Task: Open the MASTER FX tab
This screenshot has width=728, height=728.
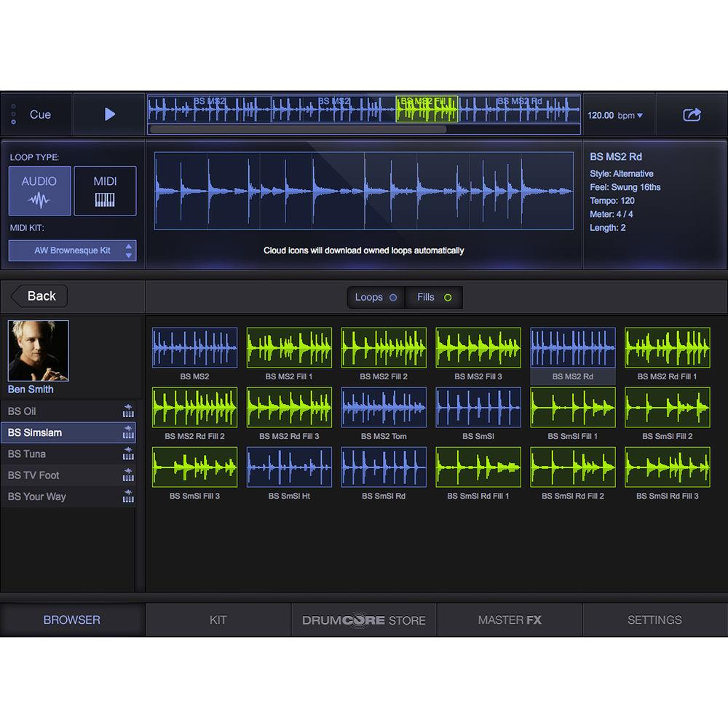Action: point(510,620)
